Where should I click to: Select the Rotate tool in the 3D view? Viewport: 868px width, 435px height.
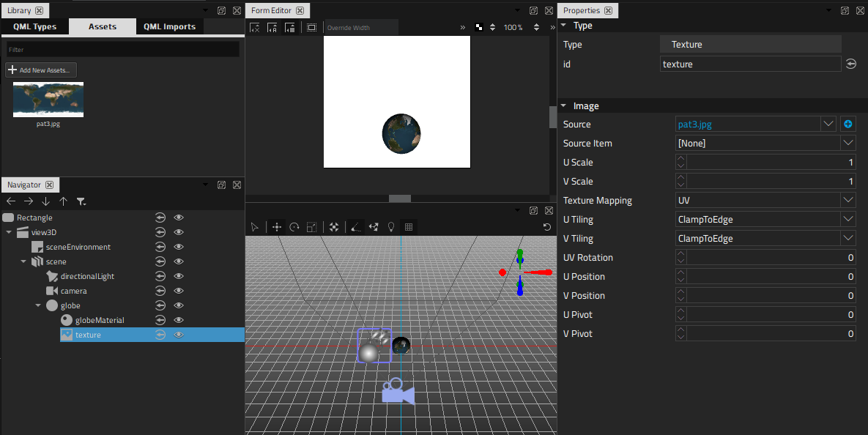(x=296, y=227)
